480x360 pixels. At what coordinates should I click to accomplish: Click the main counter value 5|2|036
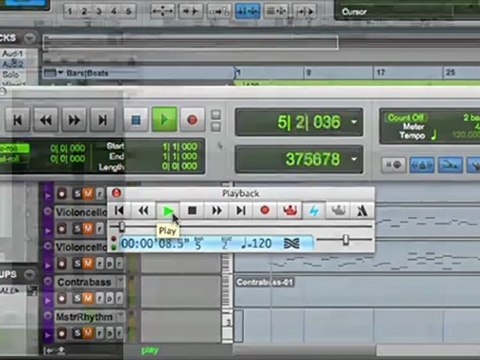tap(309, 122)
